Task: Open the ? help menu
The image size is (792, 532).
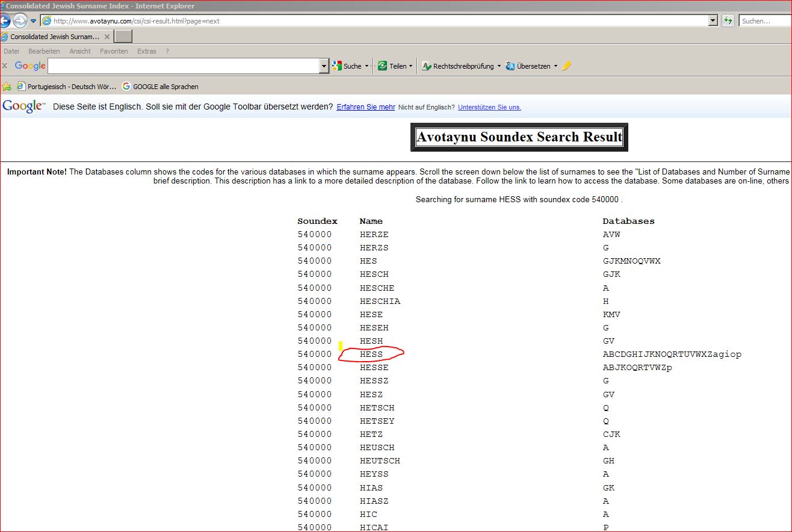Action: [x=167, y=51]
